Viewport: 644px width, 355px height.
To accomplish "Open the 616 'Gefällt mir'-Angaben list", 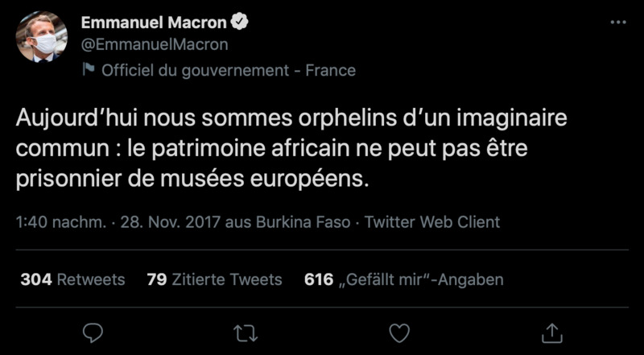I will click(404, 279).
